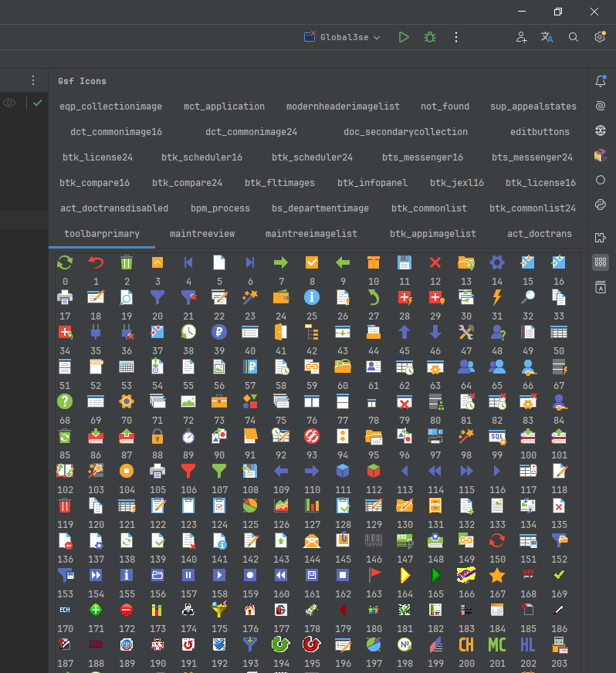The height and width of the screenshot is (673, 616).
Task: Click the orange star icon 167
Action: 497,575
